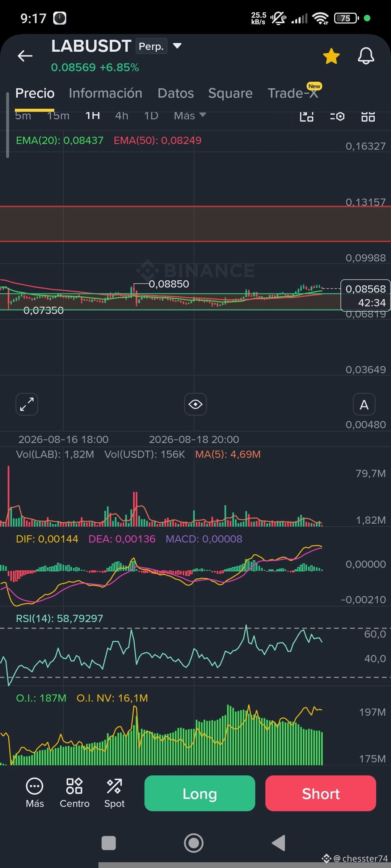Switch to the Spot market icon

pos(114,793)
